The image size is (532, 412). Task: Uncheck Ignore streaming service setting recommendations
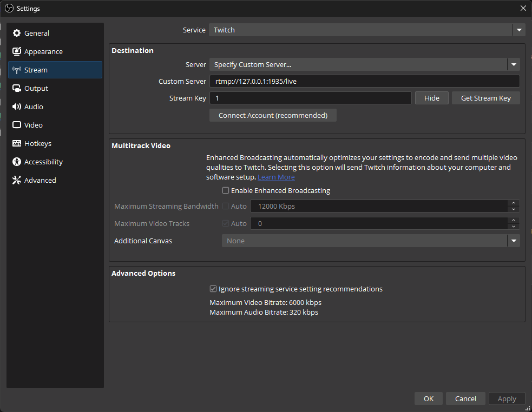click(213, 289)
